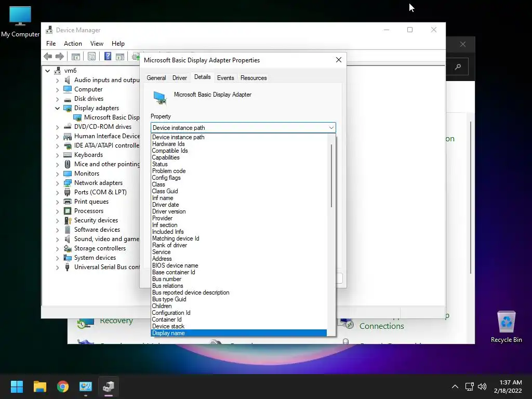
Task: Click the Forward arrow in Device Manager toolbar
Action: [x=60, y=56]
